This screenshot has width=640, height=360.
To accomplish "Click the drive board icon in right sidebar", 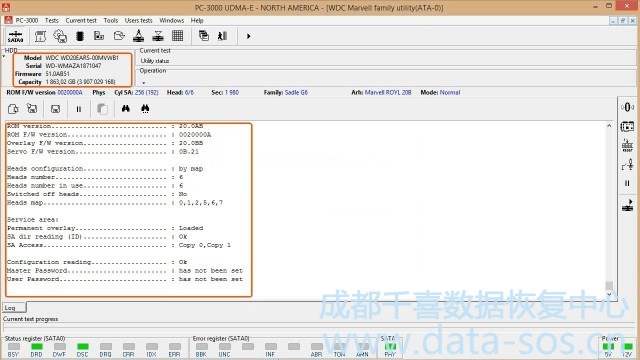I will pos(627,127).
